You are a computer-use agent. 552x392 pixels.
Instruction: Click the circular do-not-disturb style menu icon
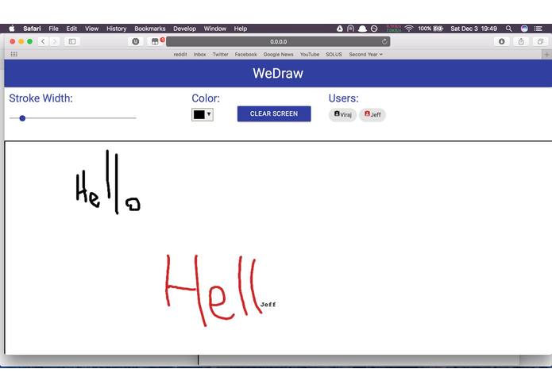click(374, 29)
